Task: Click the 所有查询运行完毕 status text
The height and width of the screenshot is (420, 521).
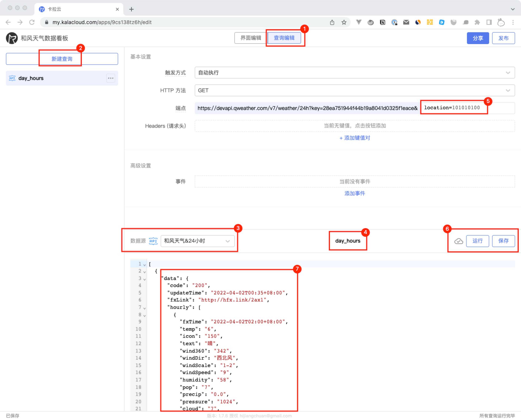Action: 497,416
